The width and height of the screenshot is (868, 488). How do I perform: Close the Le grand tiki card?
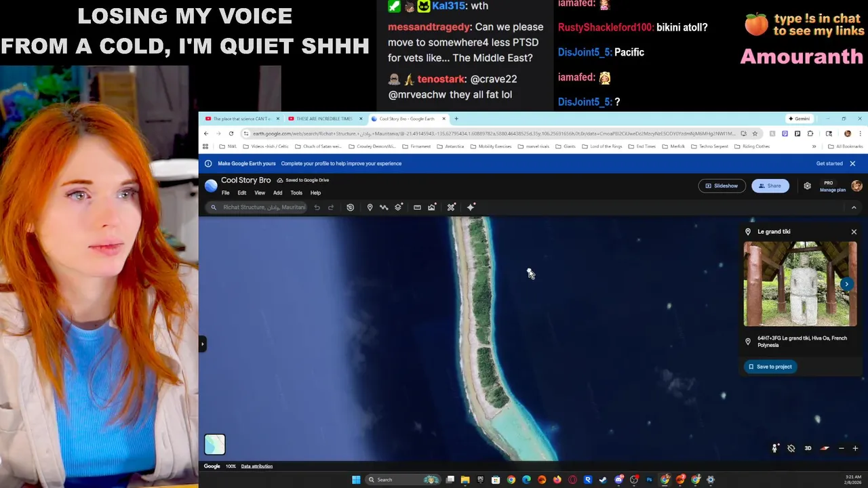pyautogui.click(x=854, y=232)
